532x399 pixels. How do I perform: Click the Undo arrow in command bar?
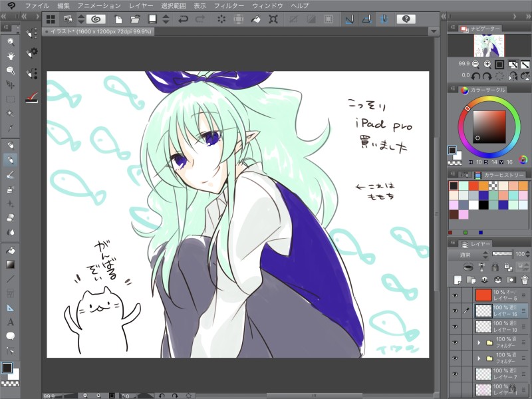(x=184, y=19)
